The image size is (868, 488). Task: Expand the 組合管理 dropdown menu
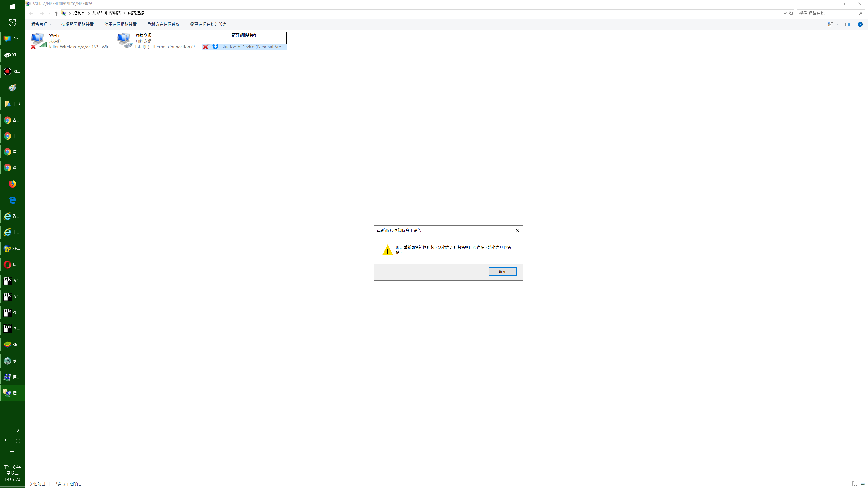[x=41, y=24]
